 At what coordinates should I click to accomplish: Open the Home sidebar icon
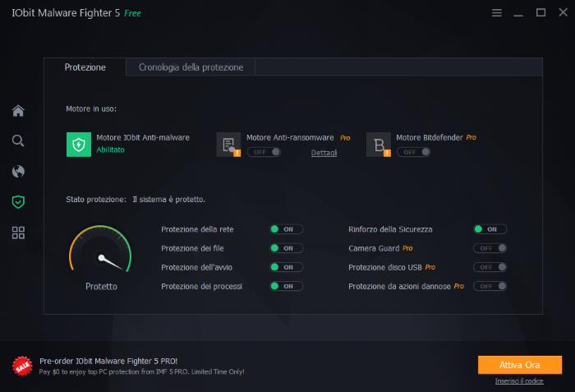(x=18, y=111)
